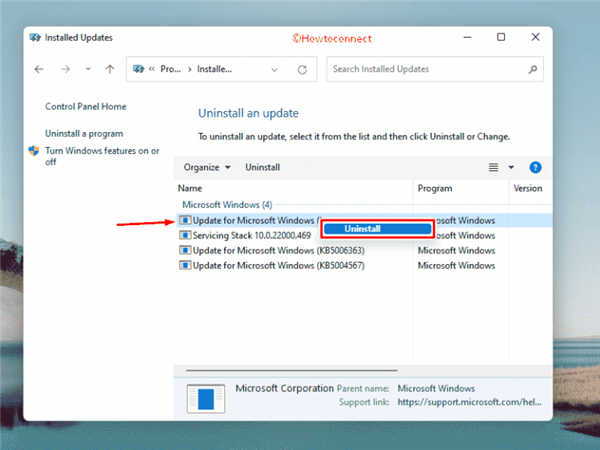Image resolution: width=600 pixels, height=450 pixels.
Task: Expand the address bar history dropdown
Action: click(274, 70)
